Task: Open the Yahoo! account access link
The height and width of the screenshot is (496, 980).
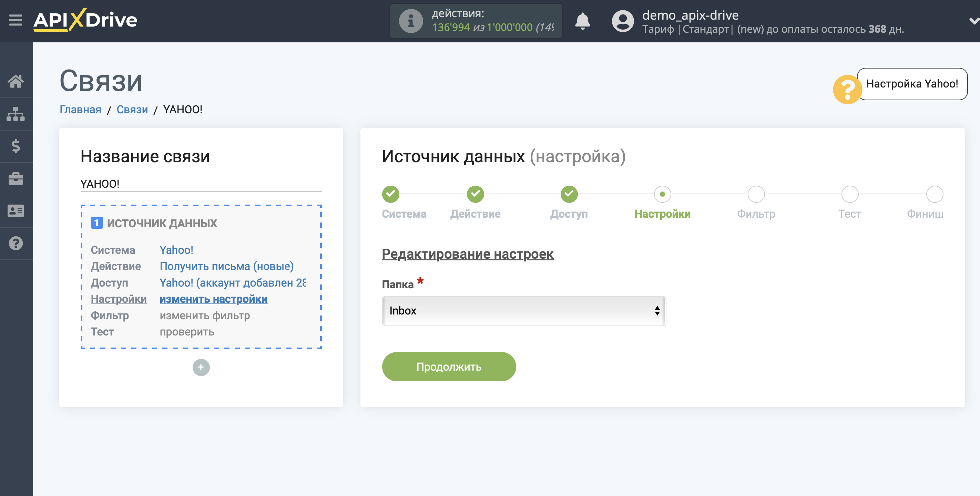Action: (233, 282)
